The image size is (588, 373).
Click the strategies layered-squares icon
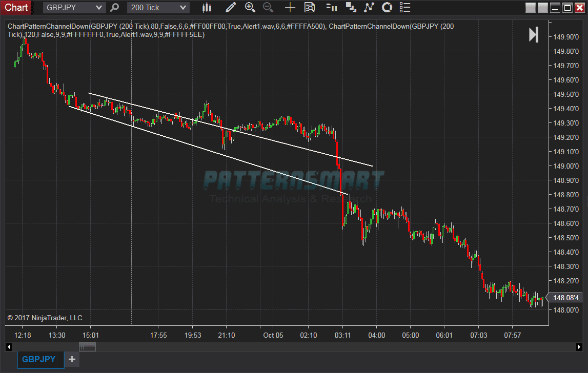click(x=351, y=7)
